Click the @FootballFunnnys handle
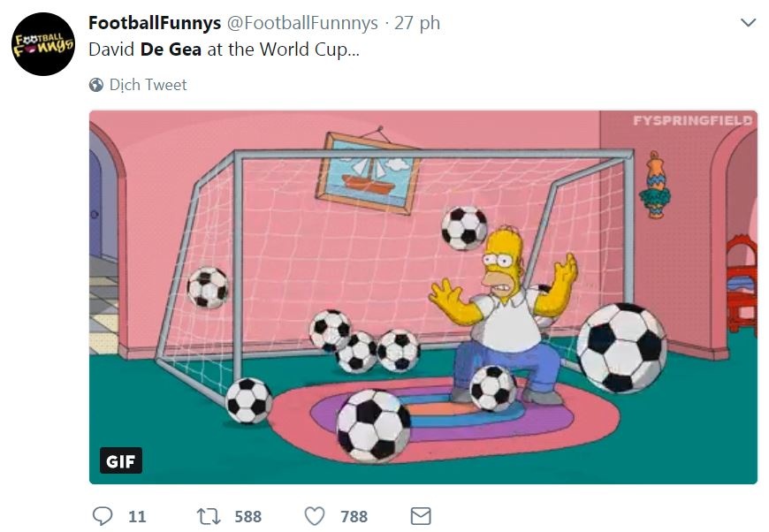 pyautogui.click(x=302, y=23)
